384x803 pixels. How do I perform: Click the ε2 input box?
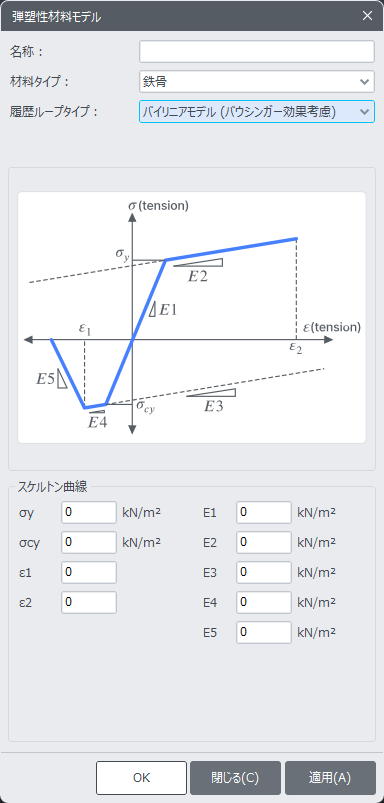click(x=89, y=602)
